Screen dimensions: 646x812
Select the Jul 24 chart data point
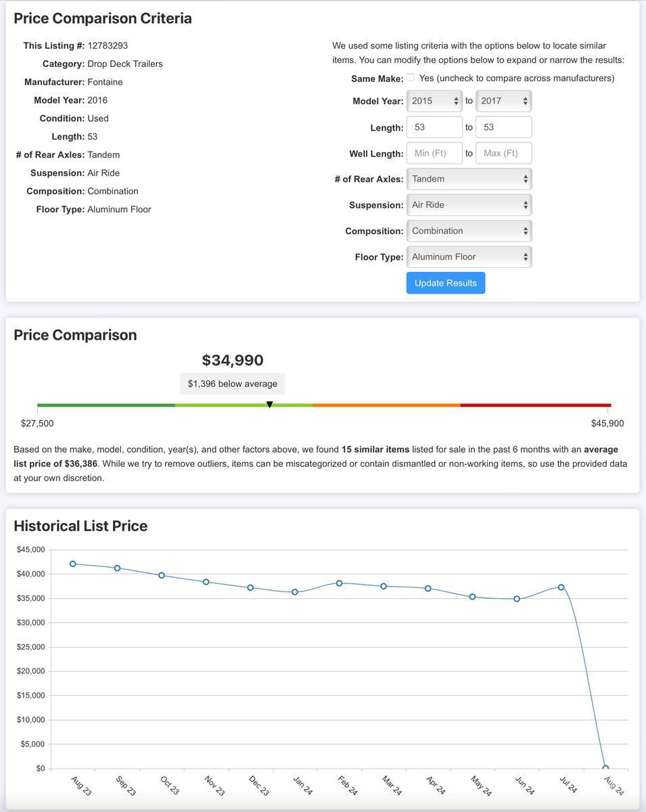coord(561,587)
